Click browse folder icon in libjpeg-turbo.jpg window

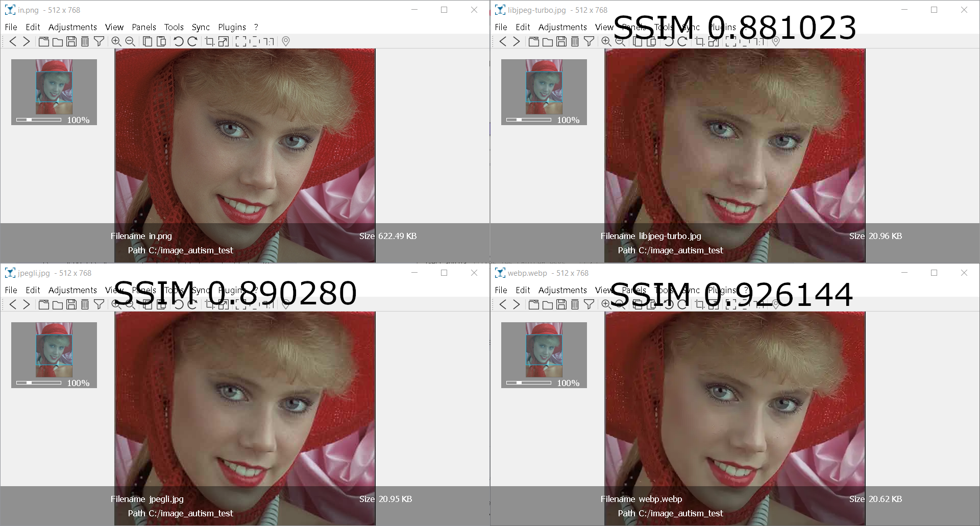pos(548,41)
